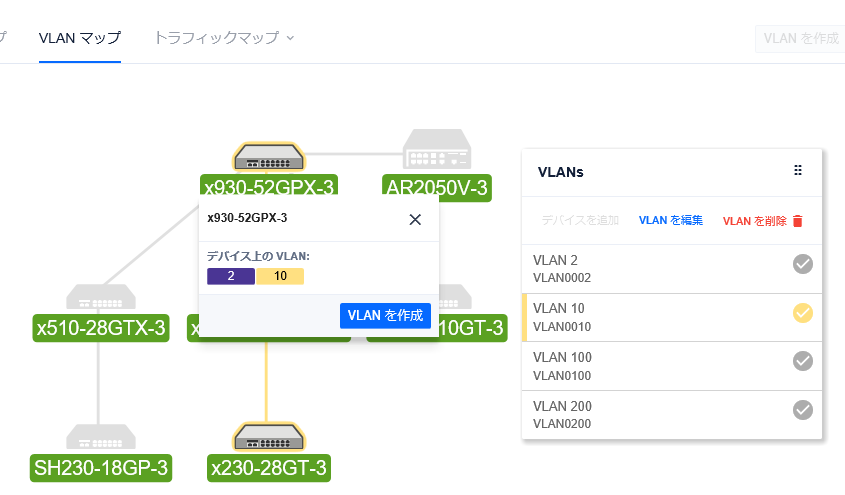Switch to the VLAN マップ tab
This screenshot has width=845, height=495.
[80, 38]
